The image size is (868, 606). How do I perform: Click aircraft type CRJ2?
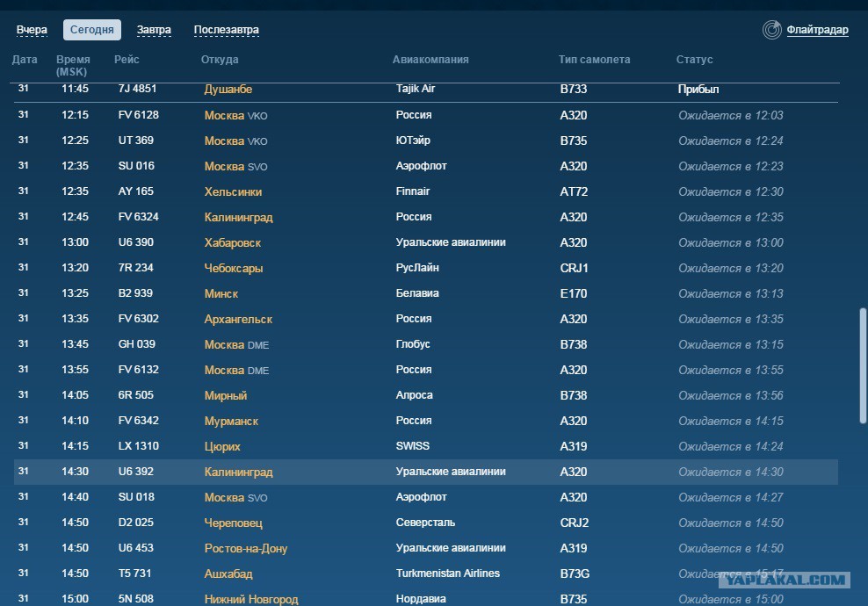coord(574,523)
